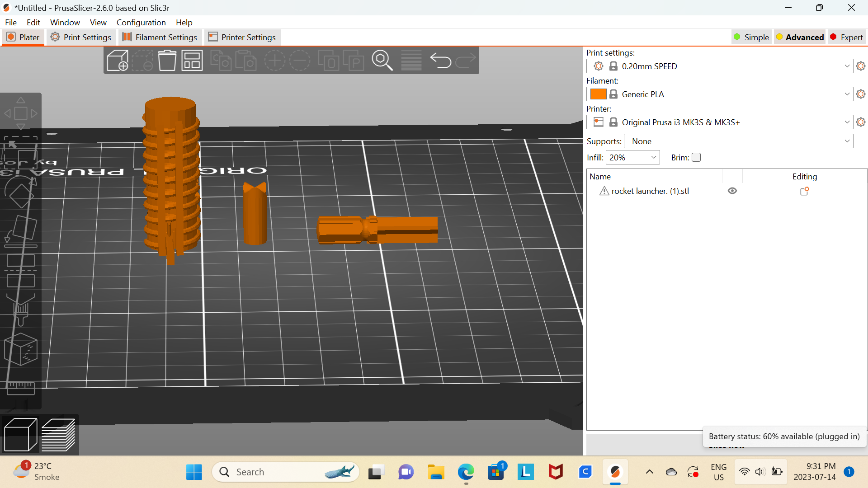Switch to sliced layers preview view
The image size is (868, 488).
(59, 435)
